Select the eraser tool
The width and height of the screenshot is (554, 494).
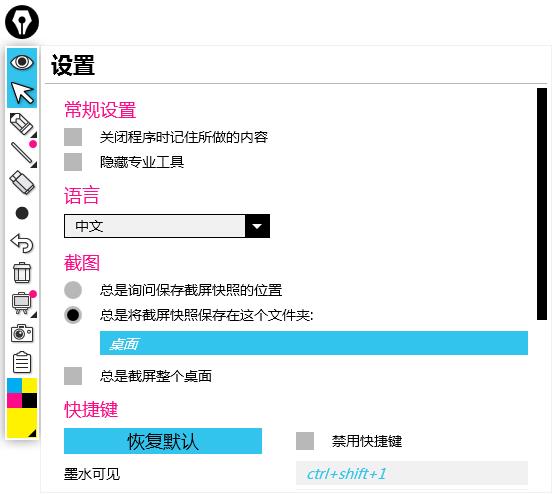coord(22,182)
